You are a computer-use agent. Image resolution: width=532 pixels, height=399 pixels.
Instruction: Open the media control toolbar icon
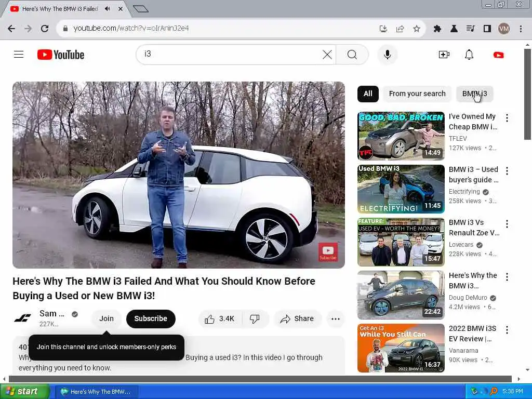click(x=470, y=29)
